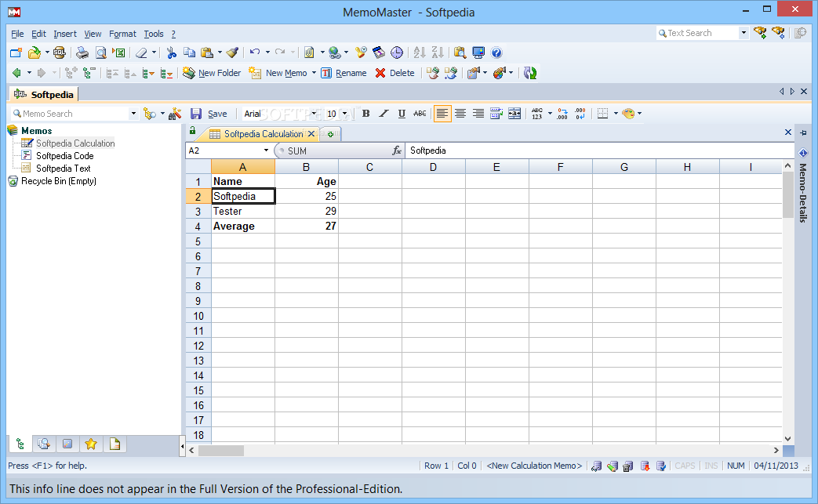Viewport: 818px width, 504px height.
Task: Open the Insert menu
Action: click(x=64, y=34)
